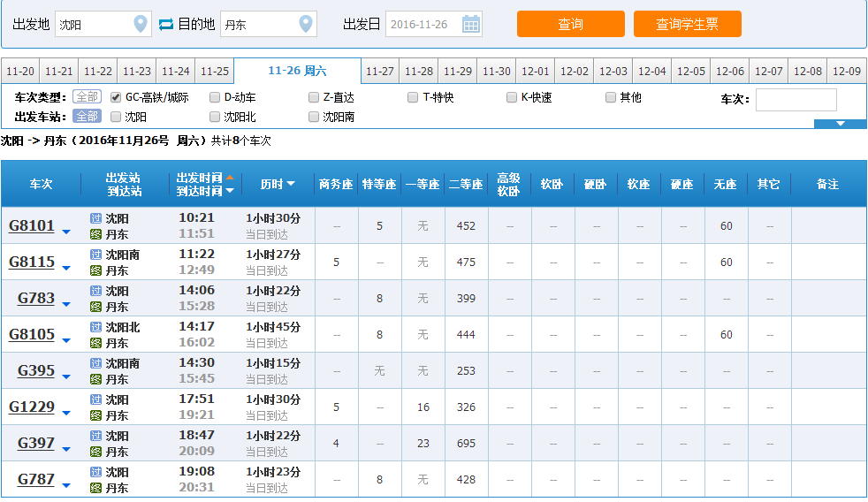Viewport: 868px width, 502px height.
Task: Click the 出发日 date field 2016-11-26
Action: point(433,25)
